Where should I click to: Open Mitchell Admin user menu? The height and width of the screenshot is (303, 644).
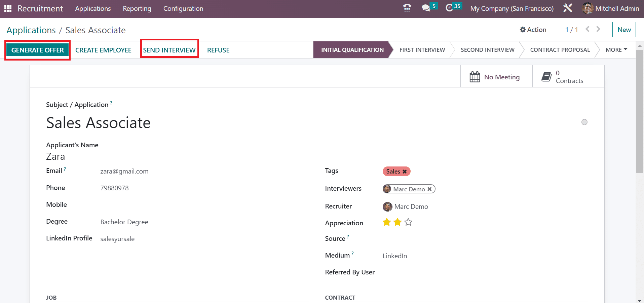[610, 8]
